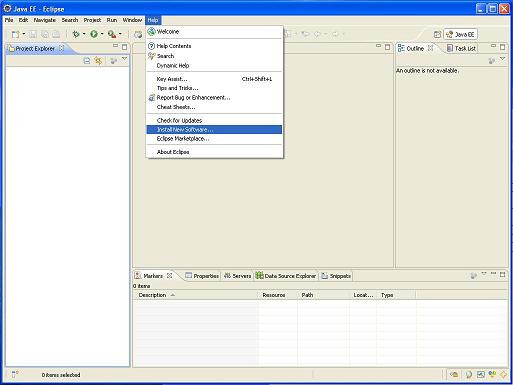The height and width of the screenshot is (385, 513).
Task: Sort by the Path column header
Action: [x=323, y=295]
